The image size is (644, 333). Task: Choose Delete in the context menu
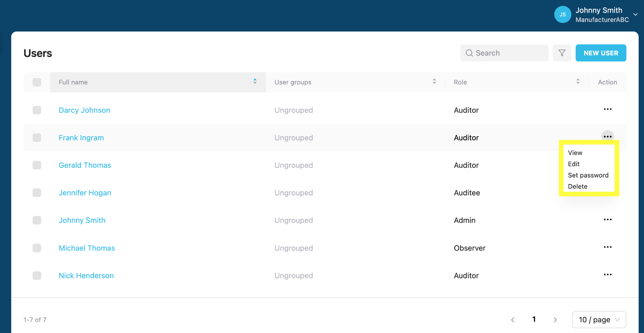point(577,186)
